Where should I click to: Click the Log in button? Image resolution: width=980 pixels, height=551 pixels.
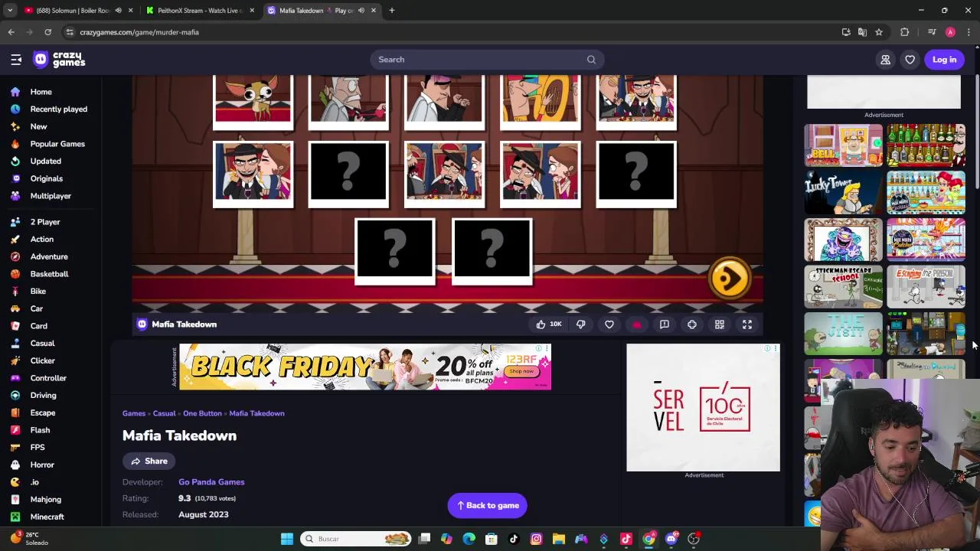(x=944, y=60)
